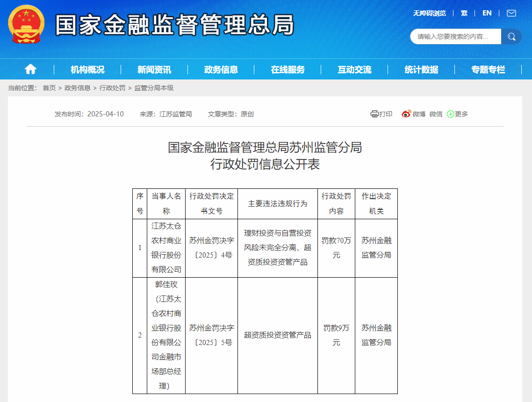Open the 统计数据 menu
Image resolution: width=532 pixels, height=402 pixels.
tap(422, 70)
